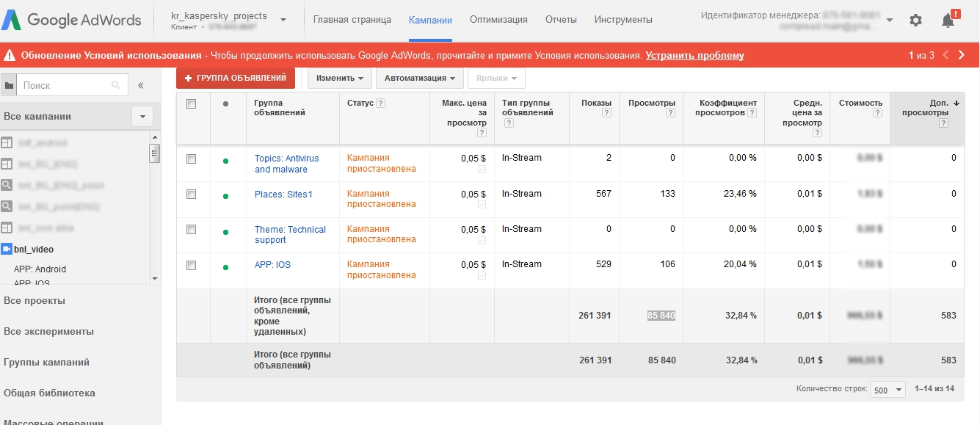Expand the Изменить dropdown
Image resolution: width=980 pixels, height=425 pixels.
341,79
